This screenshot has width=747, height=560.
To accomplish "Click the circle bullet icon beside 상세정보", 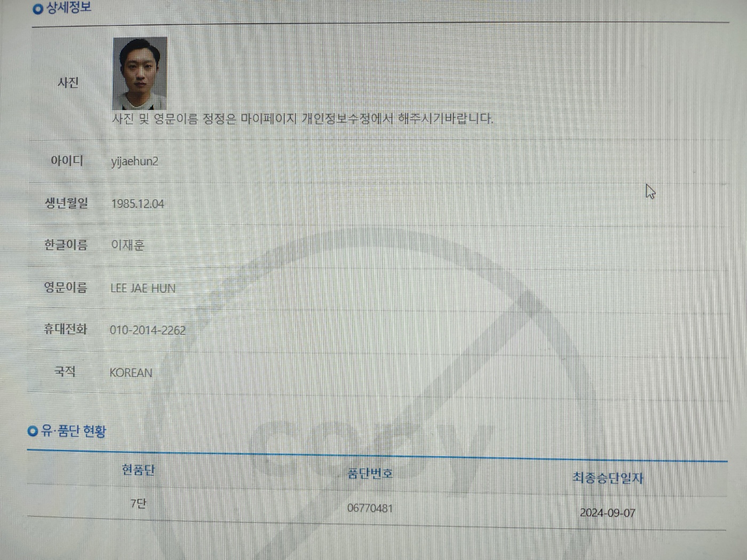I will (x=38, y=9).
